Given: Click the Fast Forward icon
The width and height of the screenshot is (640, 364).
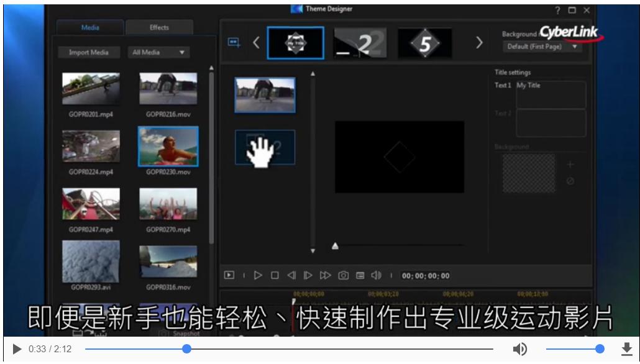Looking at the screenshot, I should click(324, 275).
